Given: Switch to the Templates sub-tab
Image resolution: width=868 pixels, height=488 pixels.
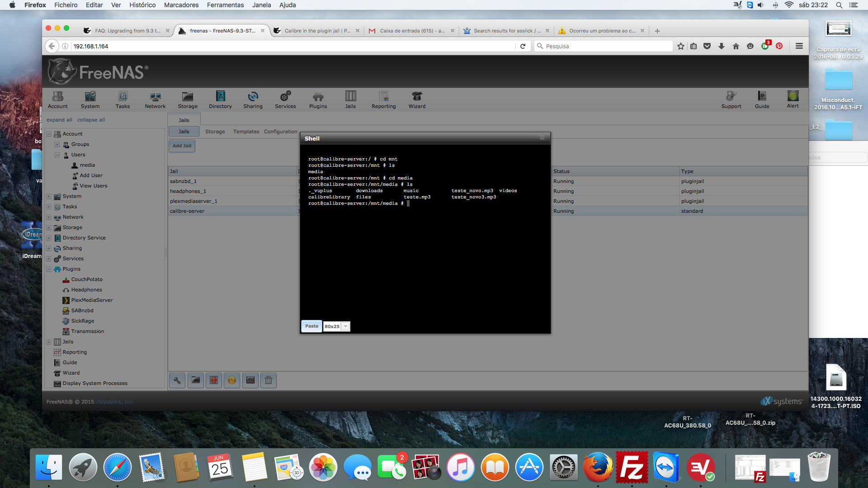Looking at the screenshot, I should coord(246,131).
